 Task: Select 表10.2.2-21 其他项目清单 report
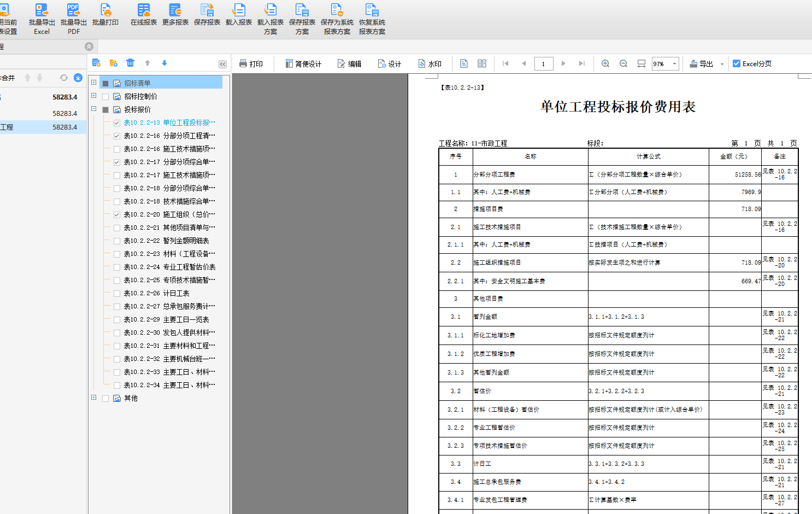pos(169,227)
